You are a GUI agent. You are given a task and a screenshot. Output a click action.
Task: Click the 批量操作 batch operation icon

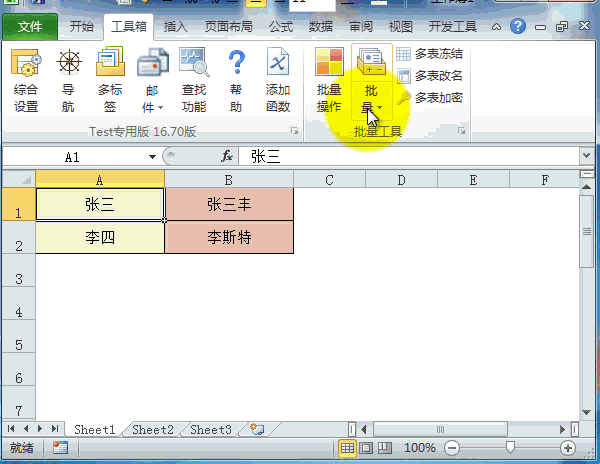pos(329,80)
